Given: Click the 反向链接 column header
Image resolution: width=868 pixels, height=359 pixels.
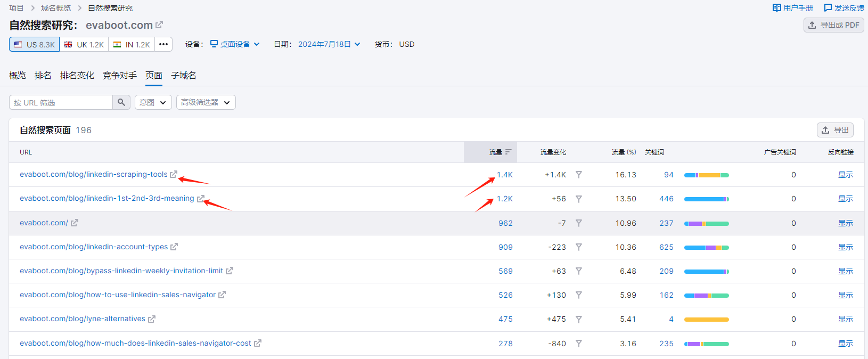Looking at the screenshot, I should pos(841,152).
